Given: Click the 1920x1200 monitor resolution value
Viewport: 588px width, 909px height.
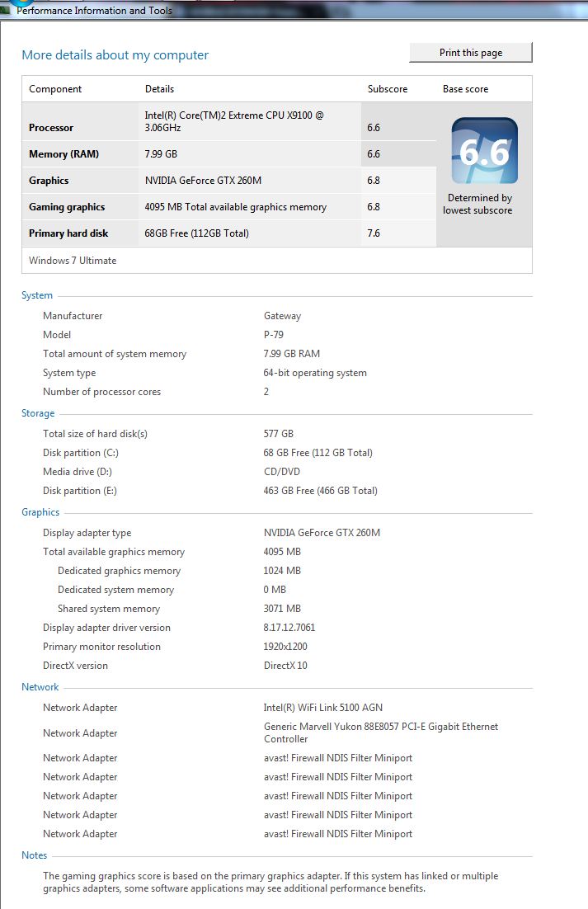Looking at the screenshot, I should pyautogui.click(x=285, y=647).
